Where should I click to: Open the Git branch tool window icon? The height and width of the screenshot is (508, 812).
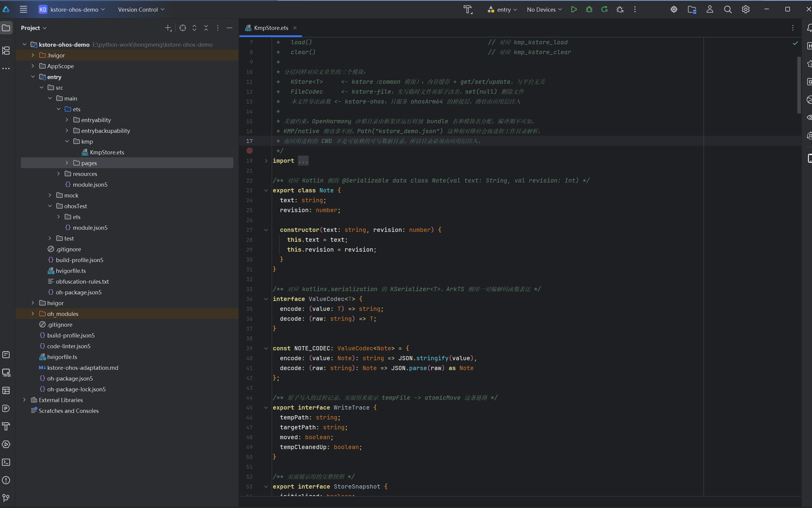pos(6,498)
